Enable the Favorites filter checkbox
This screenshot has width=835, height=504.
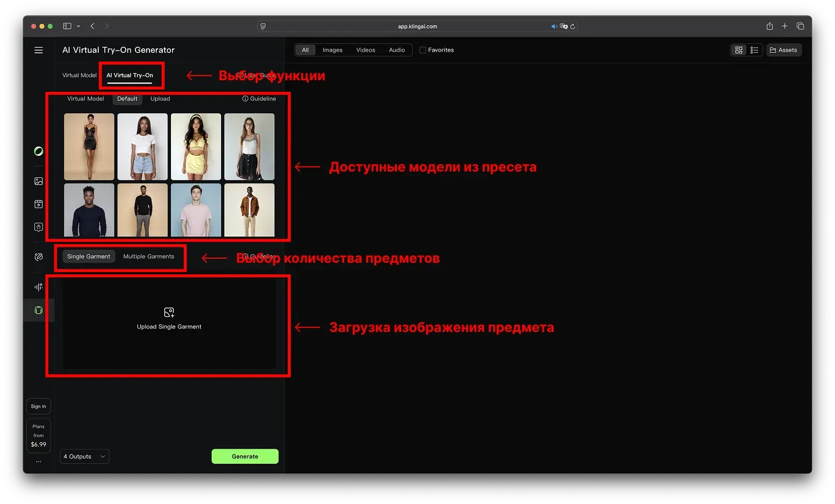coord(424,50)
